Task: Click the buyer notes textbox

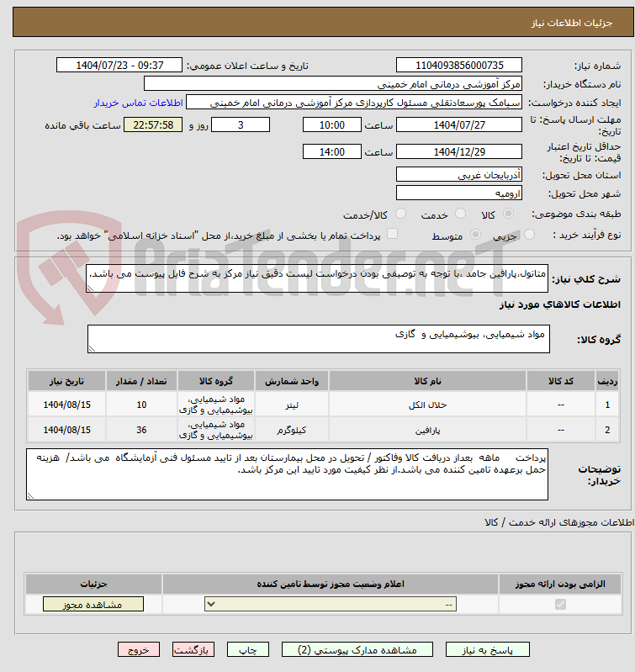Action: 287,474
